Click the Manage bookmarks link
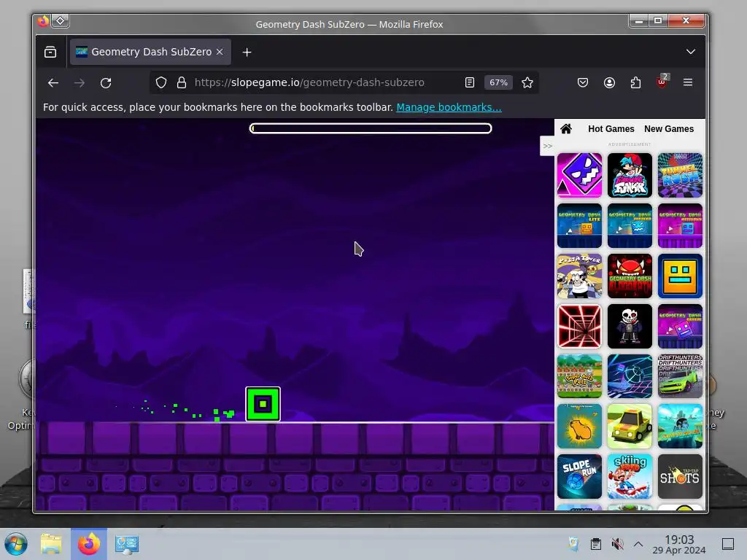 tap(449, 107)
